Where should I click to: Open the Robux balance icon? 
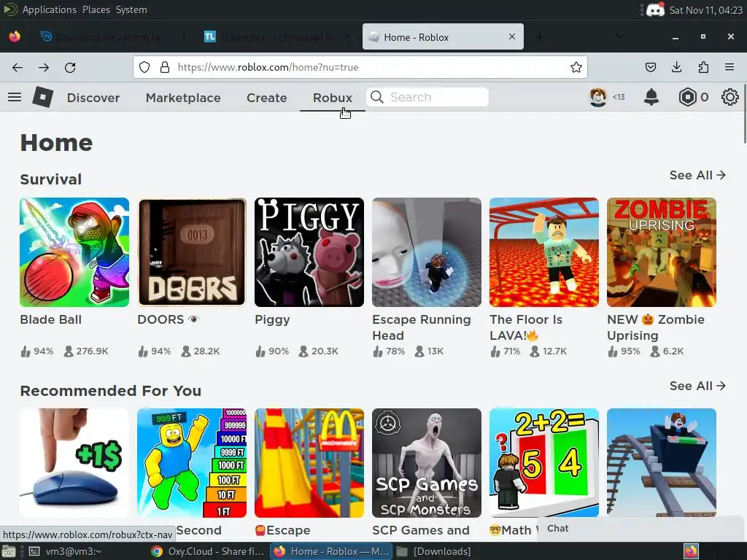687,97
